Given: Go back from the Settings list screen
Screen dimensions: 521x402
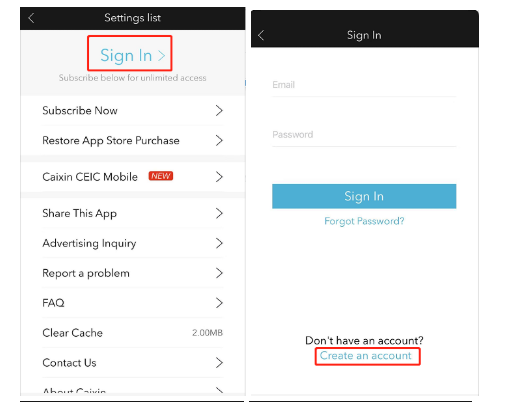Looking at the screenshot, I should [x=31, y=18].
